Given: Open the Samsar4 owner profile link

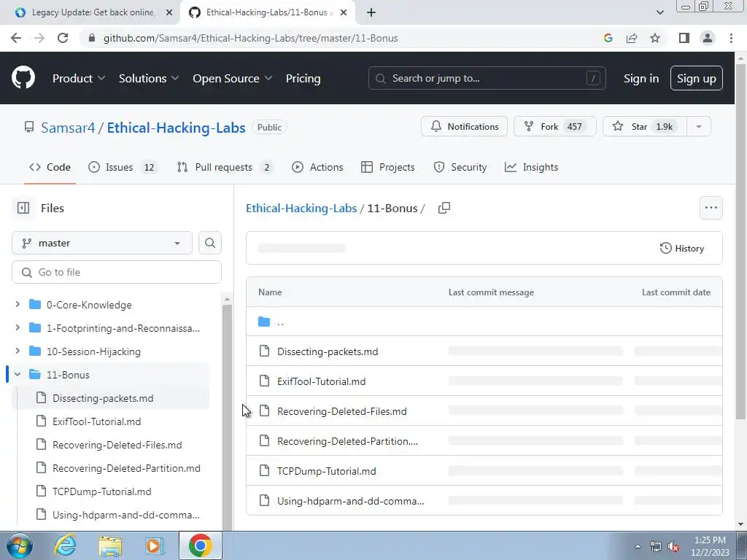Looking at the screenshot, I should click(x=68, y=128).
